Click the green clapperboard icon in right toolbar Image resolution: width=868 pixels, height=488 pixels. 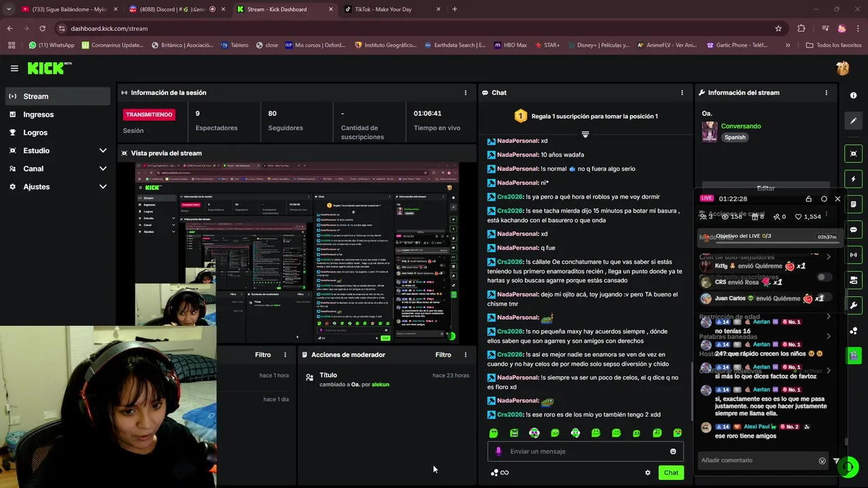(x=854, y=354)
